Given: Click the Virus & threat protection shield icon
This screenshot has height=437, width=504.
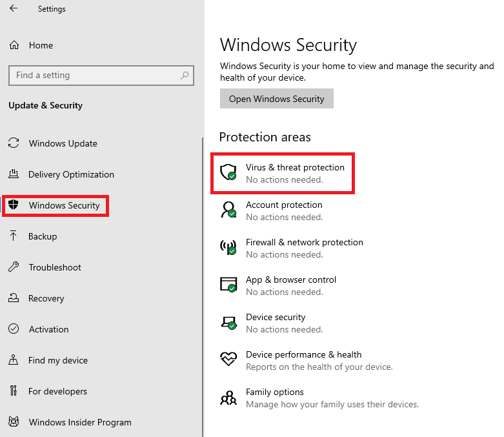Looking at the screenshot, I should [x=228, y=172].
